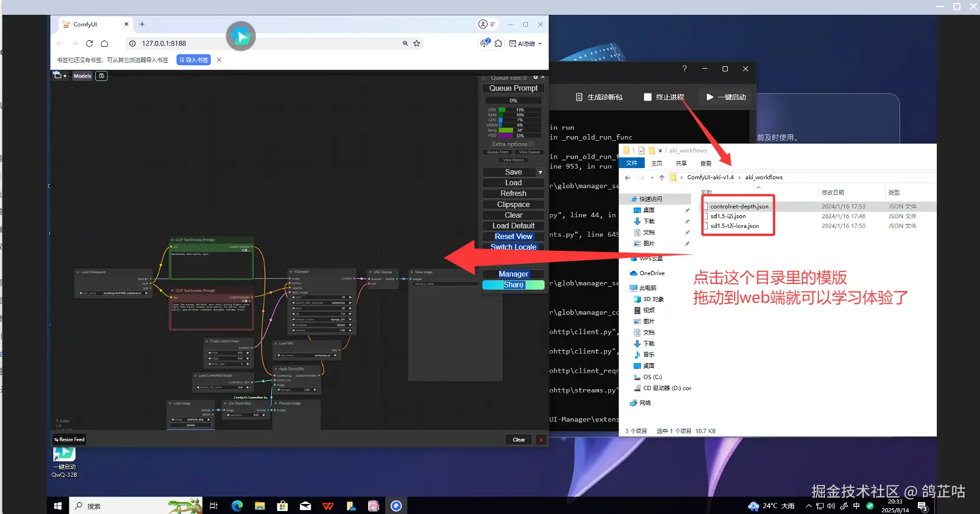Click the Queue Prompt button
Image resolution: width=980 pixels, height=514 pixels.
pyautogui.click(x=513, y=88)
